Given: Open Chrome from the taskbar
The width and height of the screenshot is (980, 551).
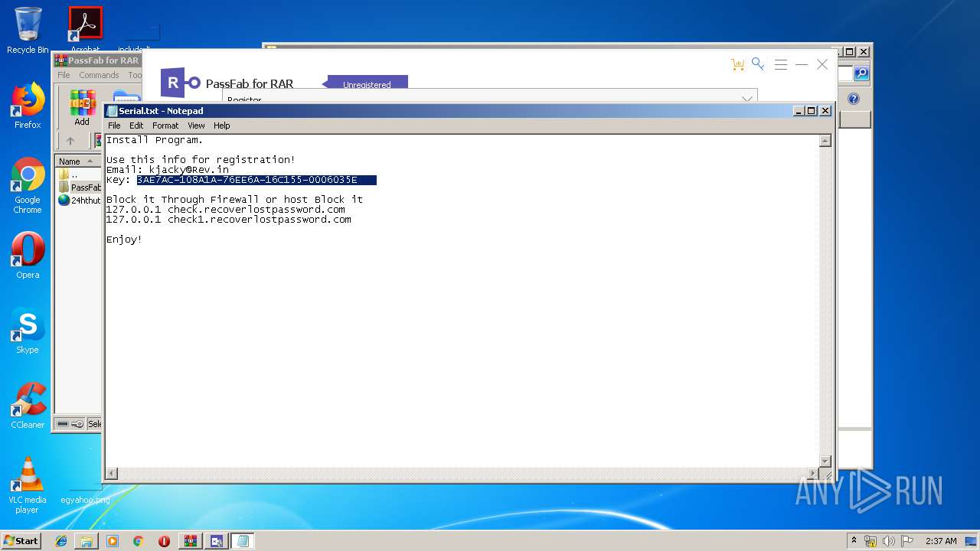Looking at the screenshot, I should click(139, 541).
